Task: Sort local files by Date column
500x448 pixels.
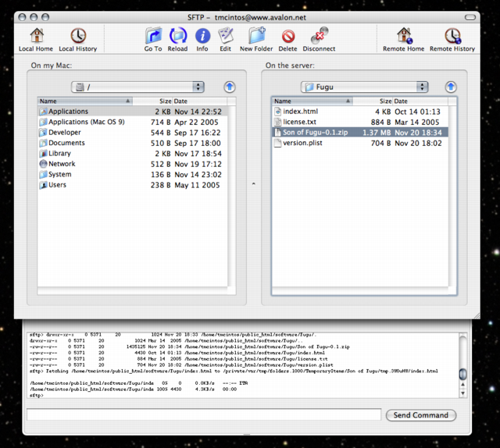Action: pos(200,101)
